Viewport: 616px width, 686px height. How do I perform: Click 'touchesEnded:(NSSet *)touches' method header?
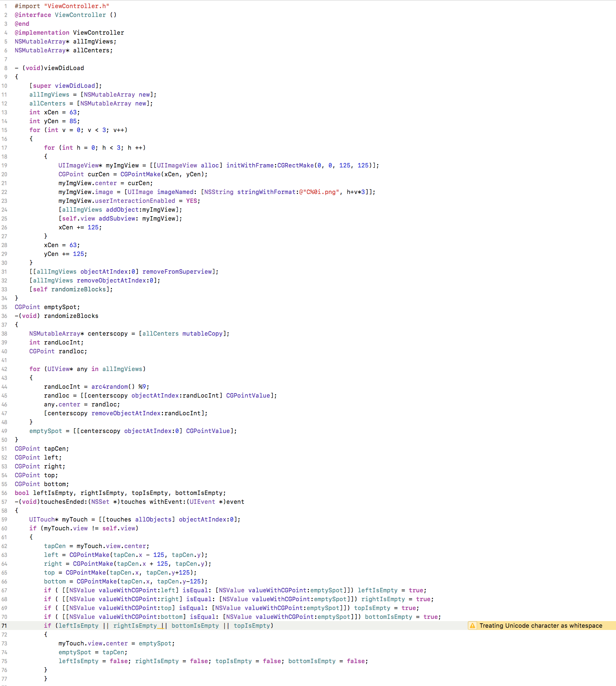(x=129, y=502)
